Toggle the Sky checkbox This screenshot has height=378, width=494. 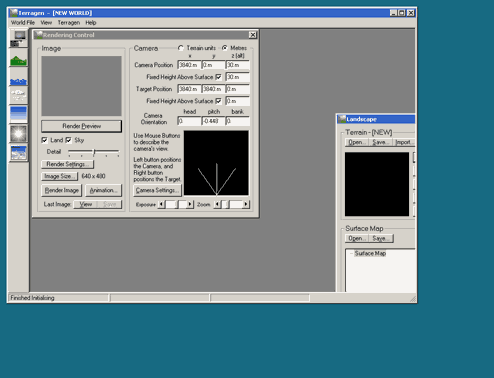point(68,140)
